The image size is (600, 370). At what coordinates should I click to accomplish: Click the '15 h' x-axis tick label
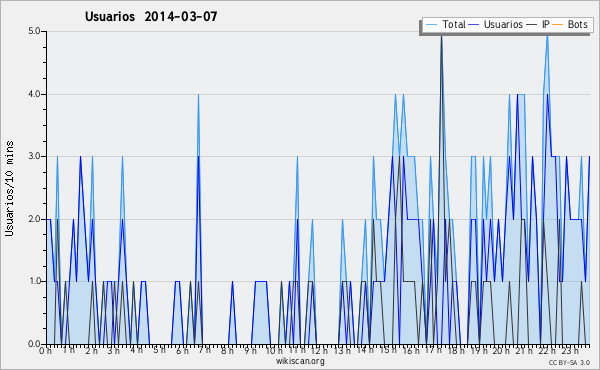388,350
